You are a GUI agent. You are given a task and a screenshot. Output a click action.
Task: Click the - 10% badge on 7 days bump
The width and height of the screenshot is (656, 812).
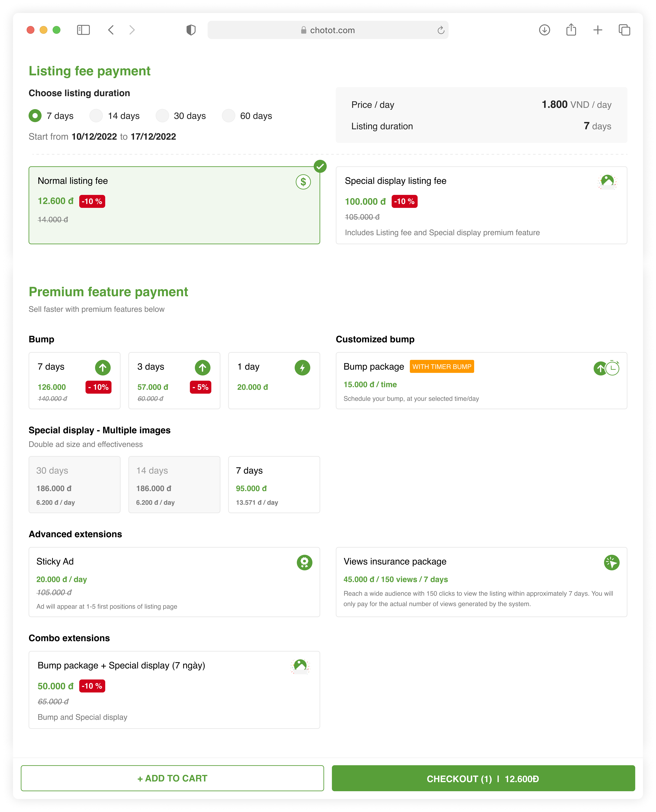coord(98,387)
